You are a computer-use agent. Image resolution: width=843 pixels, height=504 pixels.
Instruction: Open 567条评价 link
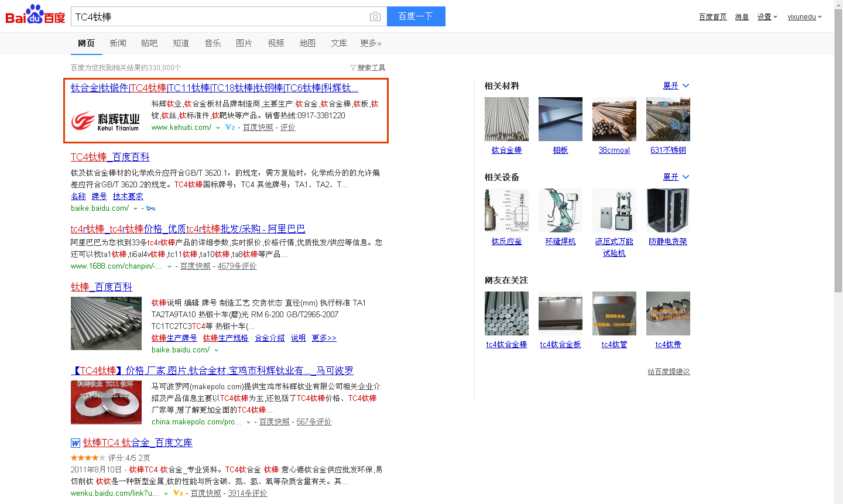point(314,422)
